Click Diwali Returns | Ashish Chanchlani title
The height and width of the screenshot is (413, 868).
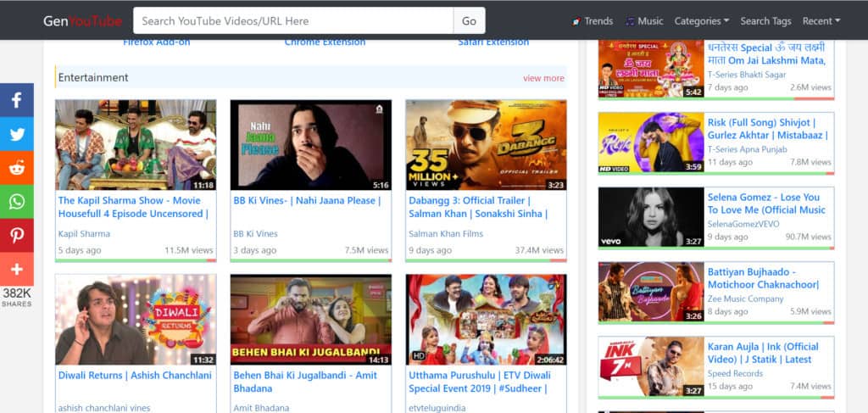(x=135, y=376)
